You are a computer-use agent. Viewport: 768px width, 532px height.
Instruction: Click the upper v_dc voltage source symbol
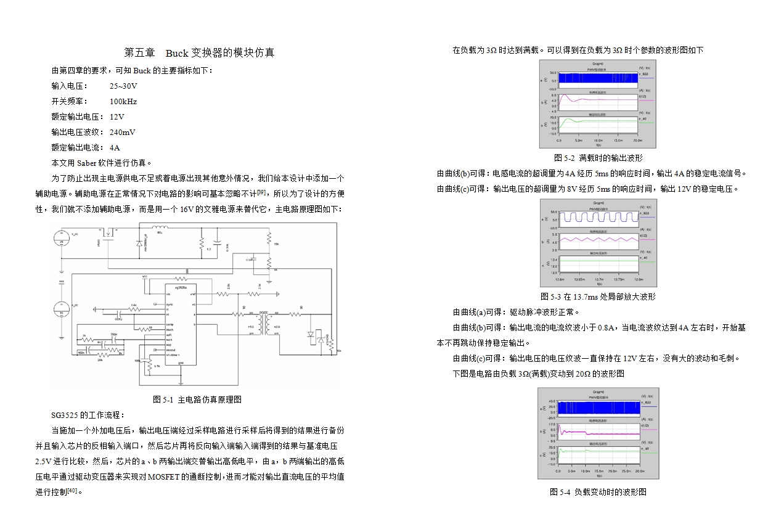click(x=61, y=239)
